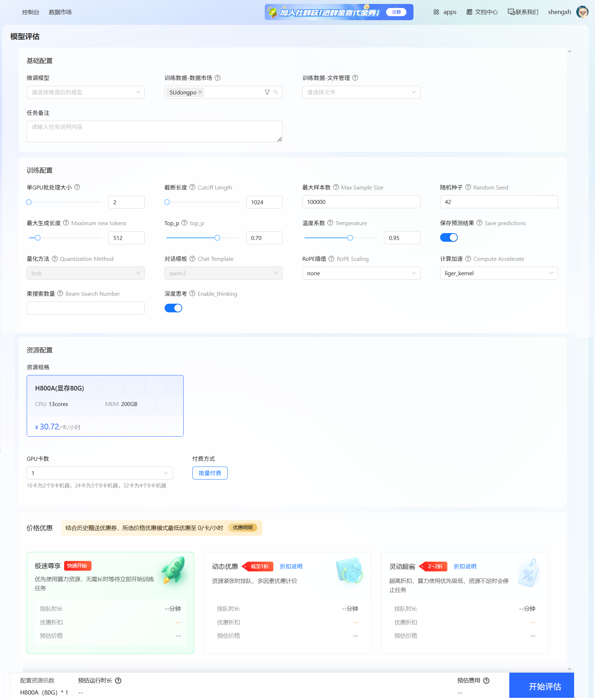Click help icon next to 单GPU批处理大小
The image size is (595, 700).
[77, 187]
